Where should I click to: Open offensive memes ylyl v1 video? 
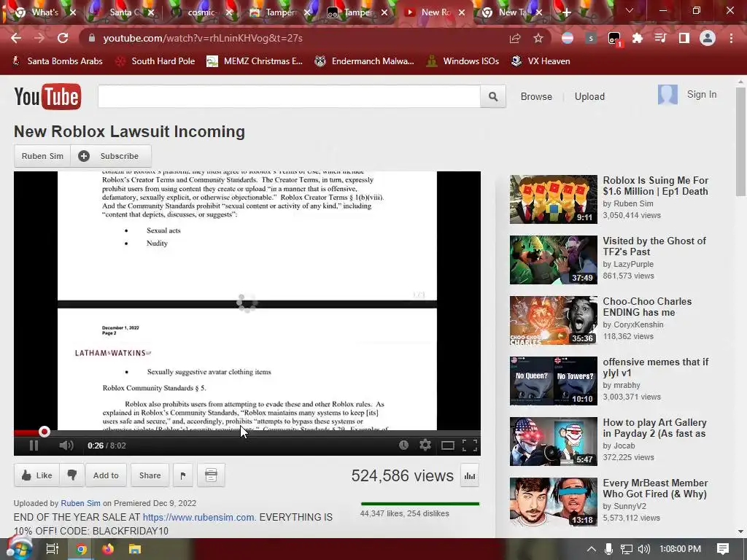click(656, 367)
